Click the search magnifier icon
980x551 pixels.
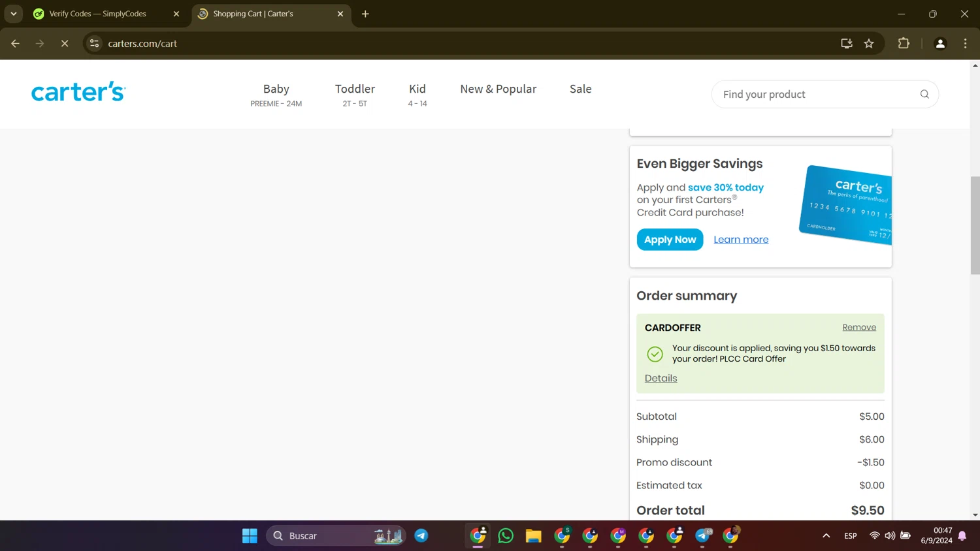tap(924, 95)
